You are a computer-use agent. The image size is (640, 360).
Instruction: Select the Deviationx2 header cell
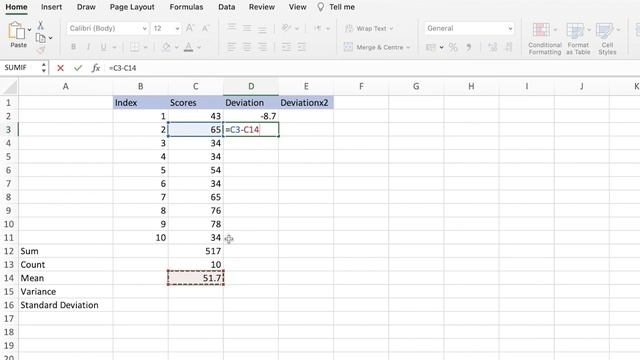306,102
